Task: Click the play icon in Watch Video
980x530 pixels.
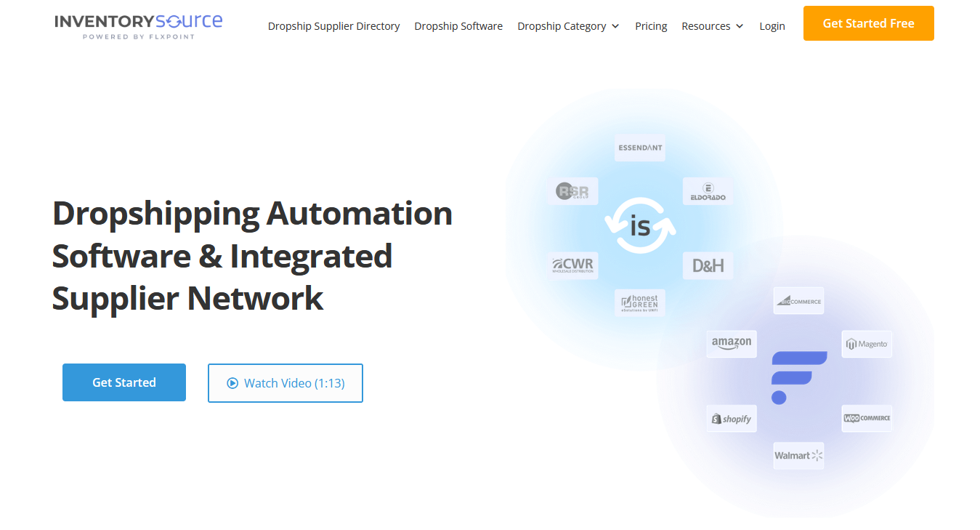Action: [x=232, y=383]
